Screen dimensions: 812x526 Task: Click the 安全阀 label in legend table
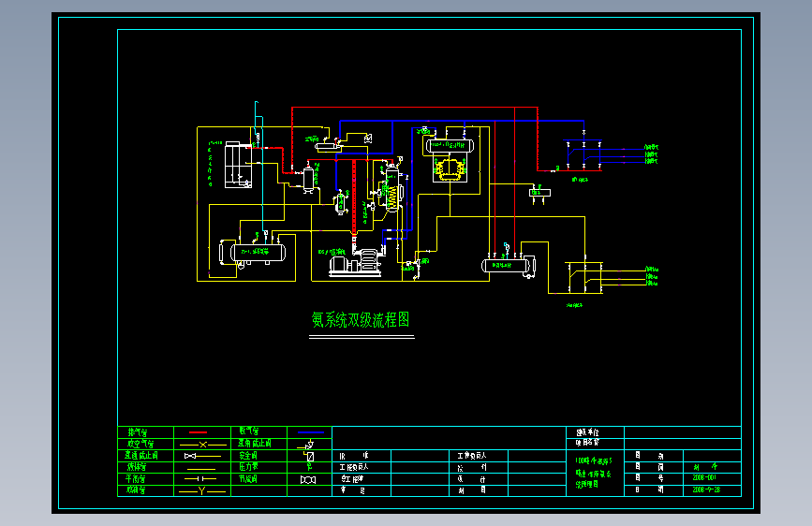[248, 456]
